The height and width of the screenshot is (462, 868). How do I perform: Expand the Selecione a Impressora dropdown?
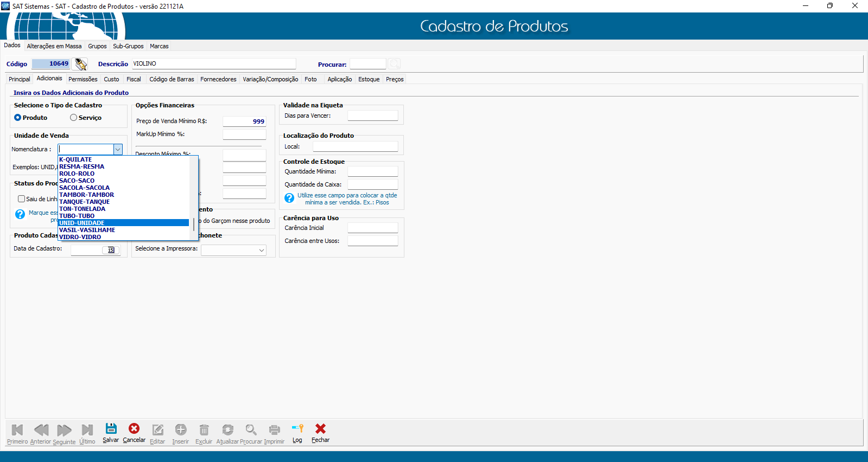[261, 250]
